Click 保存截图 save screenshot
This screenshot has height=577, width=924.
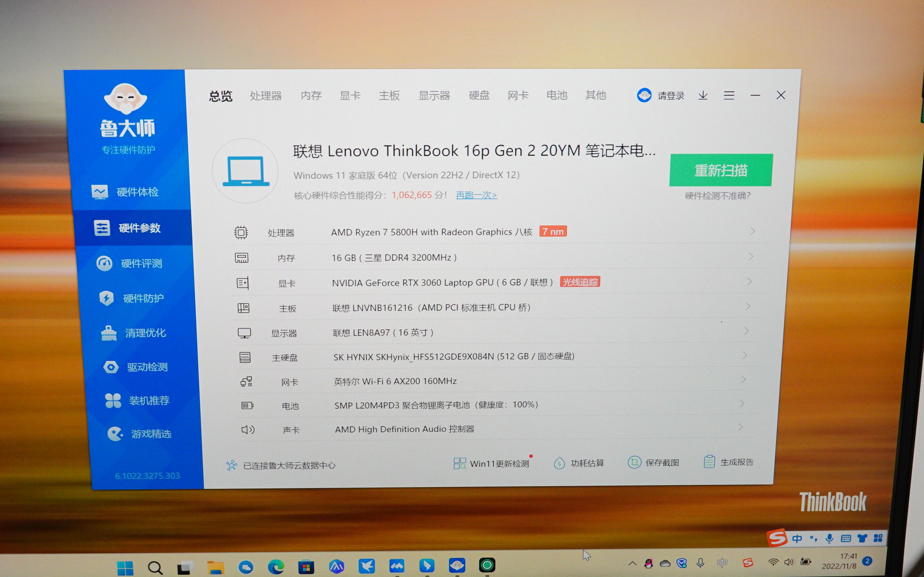point(653,463)
